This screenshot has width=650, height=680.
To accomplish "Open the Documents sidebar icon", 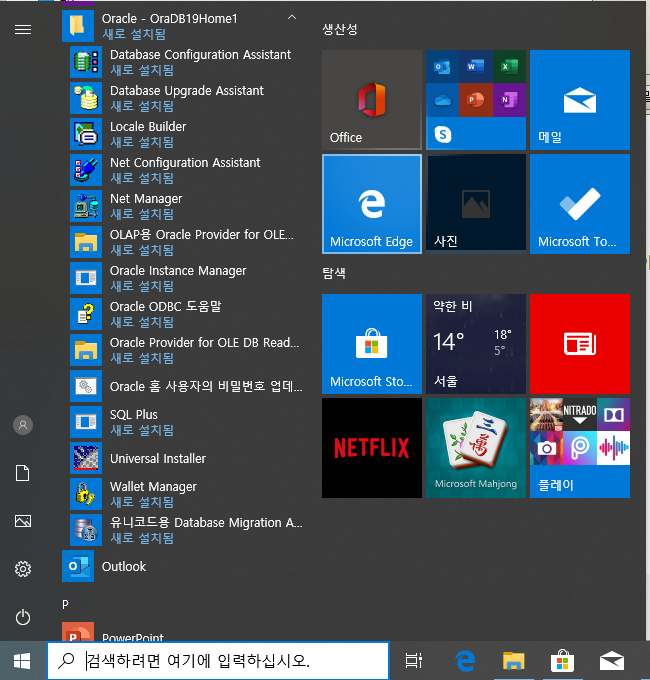I will click(x=23, y=473).
